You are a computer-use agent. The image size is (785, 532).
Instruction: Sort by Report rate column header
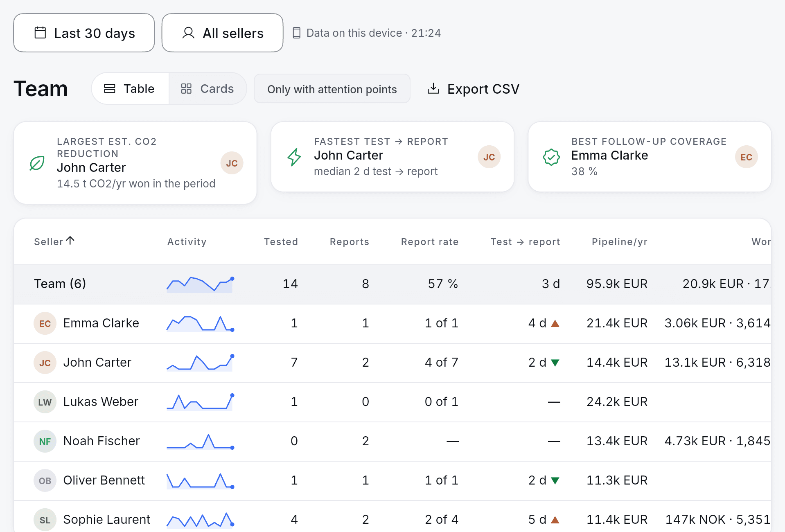click(x=430, y=241)
